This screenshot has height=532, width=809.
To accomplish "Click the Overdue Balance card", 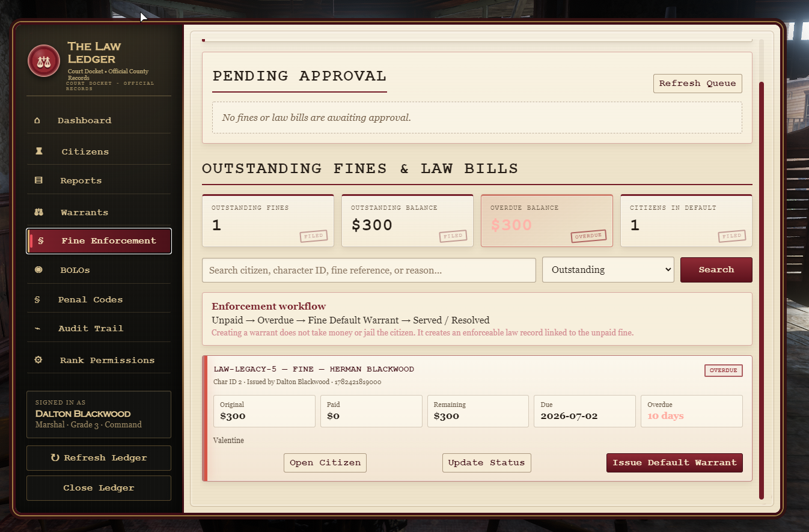I will 547,221.
